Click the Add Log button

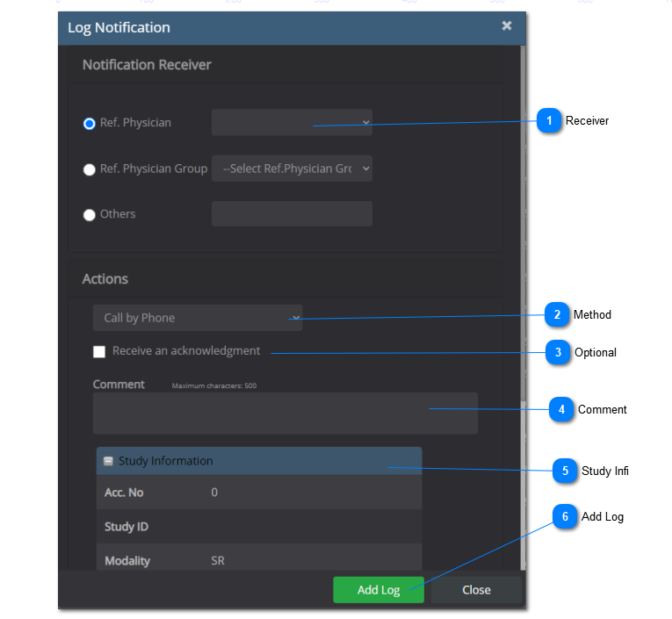tap(379, 590)
